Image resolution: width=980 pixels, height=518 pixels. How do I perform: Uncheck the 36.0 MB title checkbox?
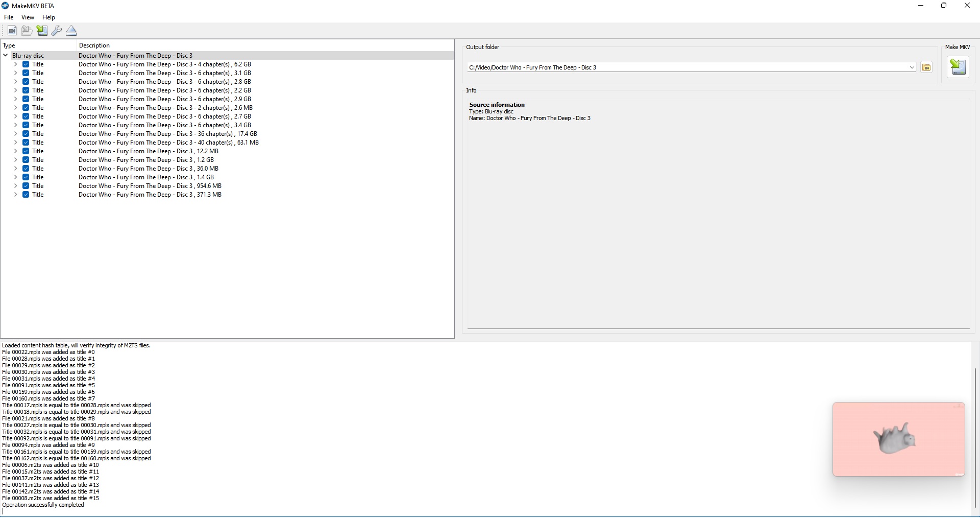26,169
